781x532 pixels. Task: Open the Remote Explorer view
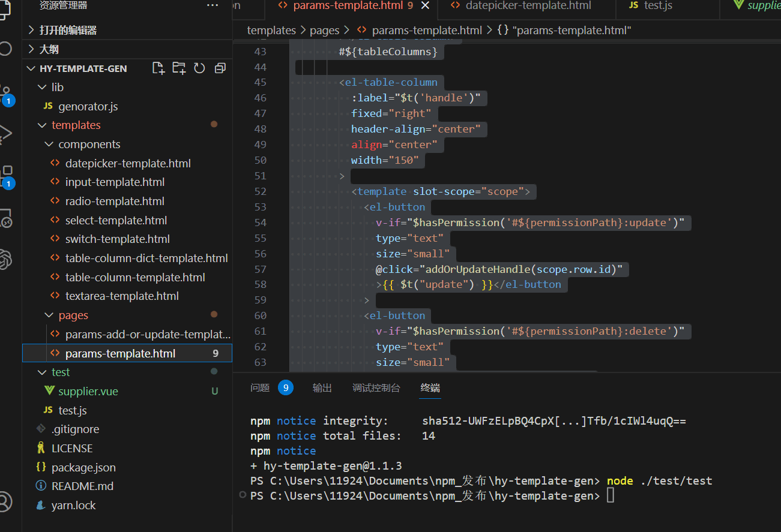(5, 218)
